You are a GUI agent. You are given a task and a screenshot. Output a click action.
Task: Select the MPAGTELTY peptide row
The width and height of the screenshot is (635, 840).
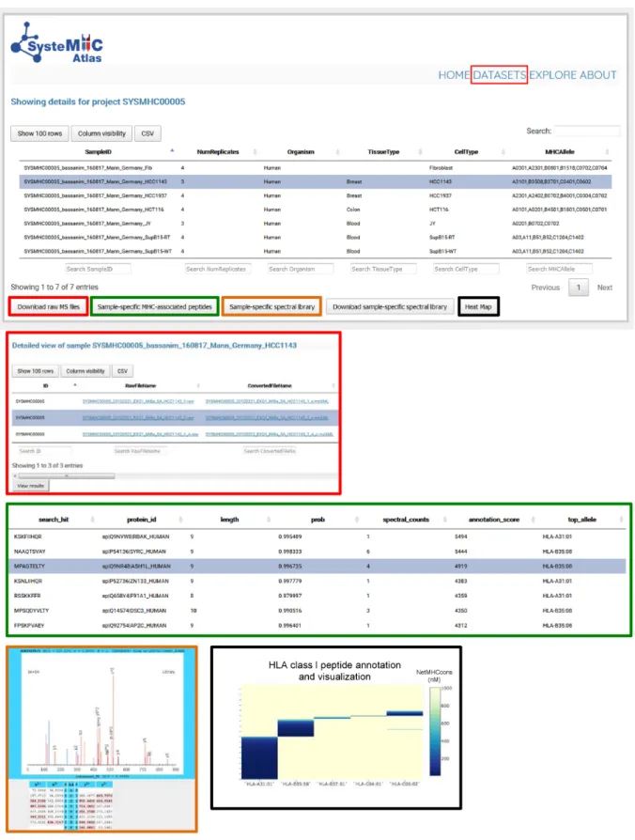pyautogui.click(x=318, y=567)
